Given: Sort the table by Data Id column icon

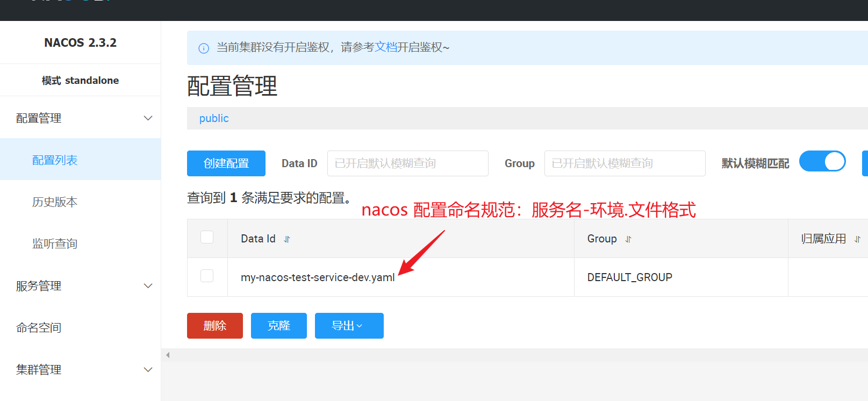Looking at the screenshot, I should [287, 239].
